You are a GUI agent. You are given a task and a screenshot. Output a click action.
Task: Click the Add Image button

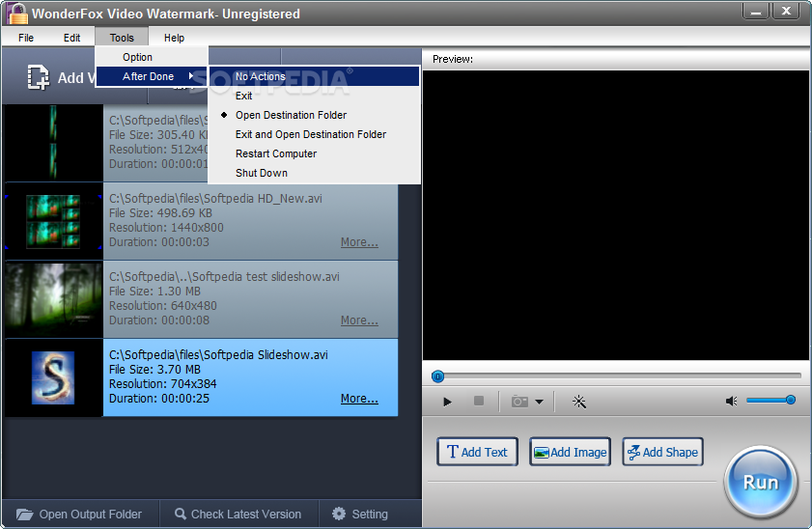tap(570, 452)
